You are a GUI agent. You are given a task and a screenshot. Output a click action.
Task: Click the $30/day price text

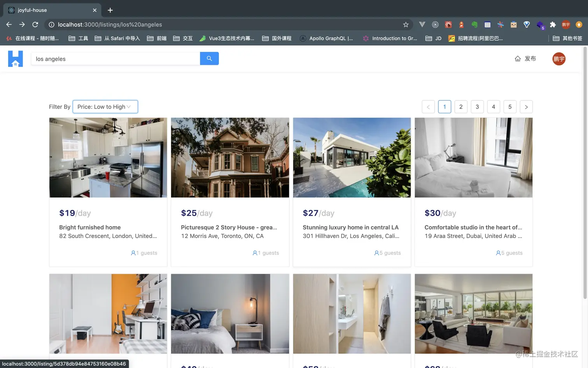tap(440, 213)
